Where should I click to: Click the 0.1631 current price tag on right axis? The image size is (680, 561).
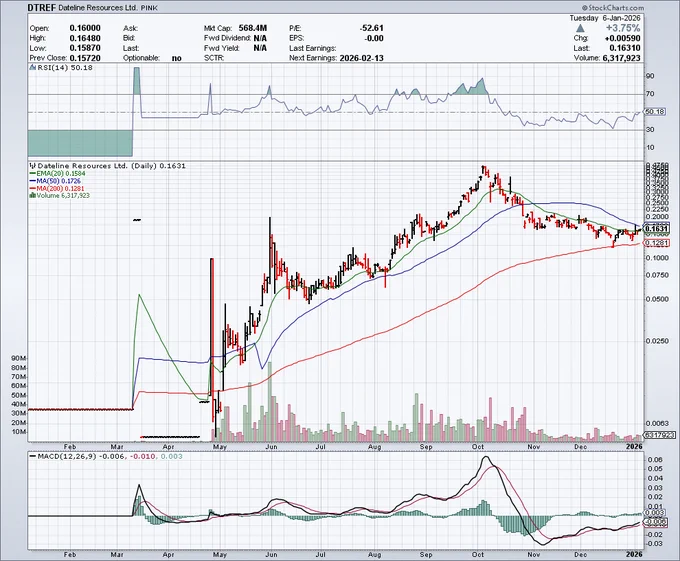pyautogui.click(x=657, y=228)
